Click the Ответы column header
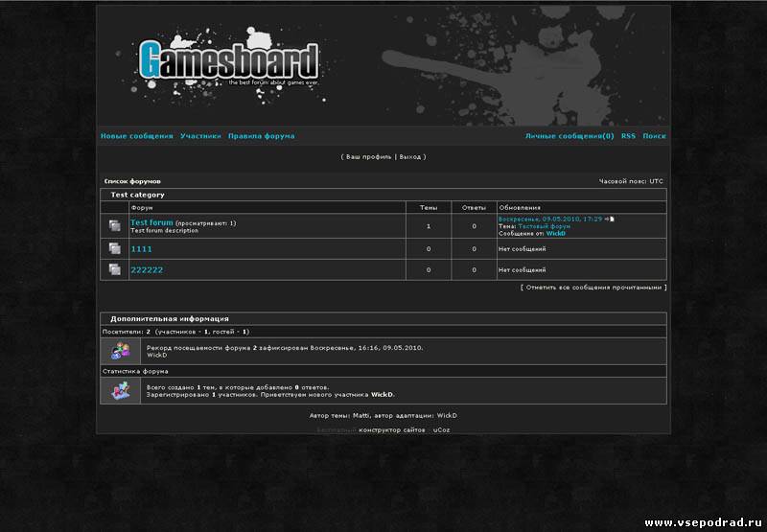Screen dimensions: 767x532 tap(474, 208)
